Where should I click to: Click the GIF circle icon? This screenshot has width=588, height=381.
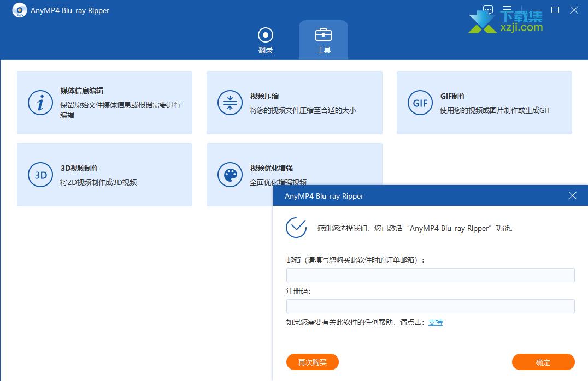point(420,103)
